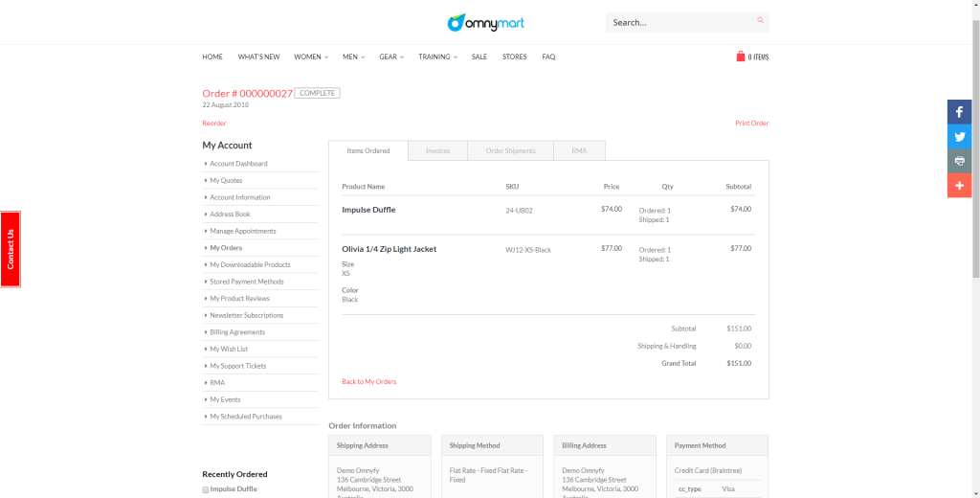980x498 pixels.
Task: Switch to the RMA tab
Action: tap(579, 150)
